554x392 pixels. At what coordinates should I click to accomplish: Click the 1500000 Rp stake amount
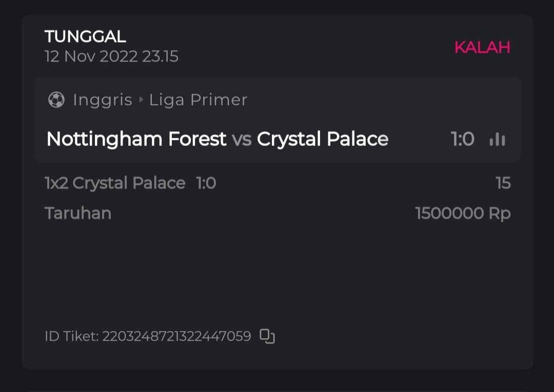(463, 213)
